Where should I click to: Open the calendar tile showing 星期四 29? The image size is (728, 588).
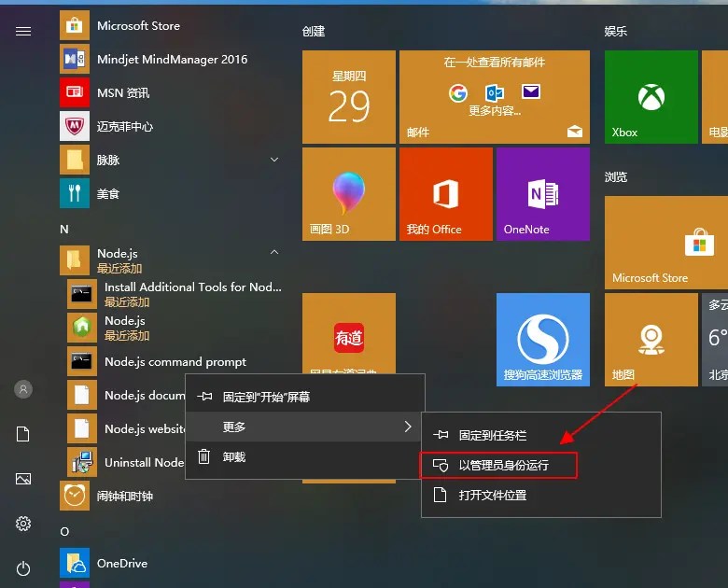pyautogui.click(x=349, y=97)
